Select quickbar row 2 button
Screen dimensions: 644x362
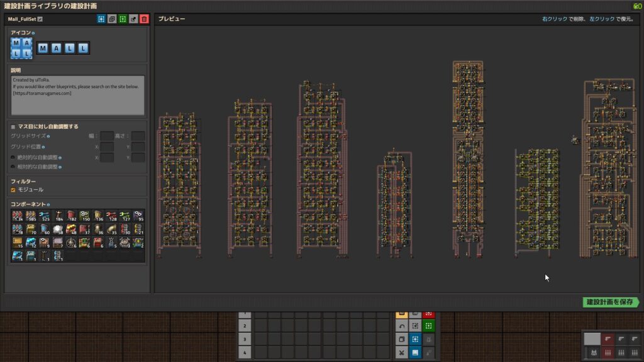[245, 326]
